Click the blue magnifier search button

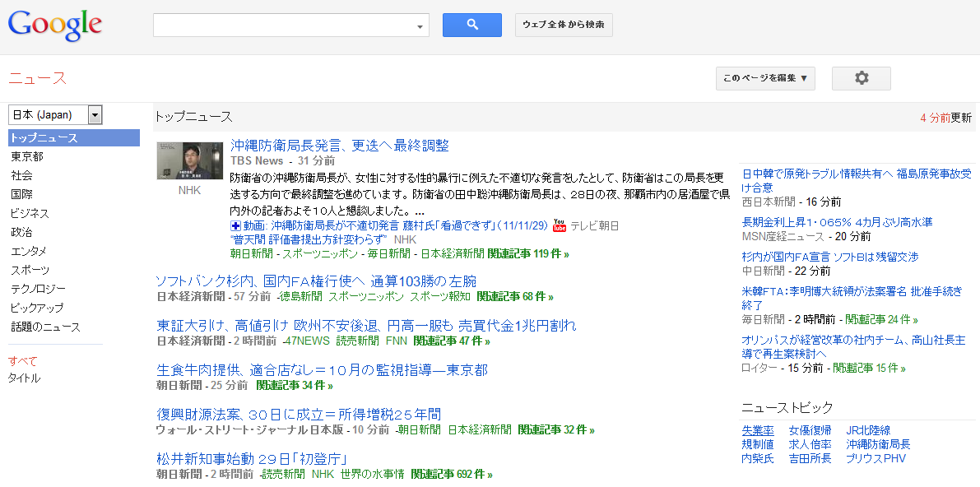(471, 25)
